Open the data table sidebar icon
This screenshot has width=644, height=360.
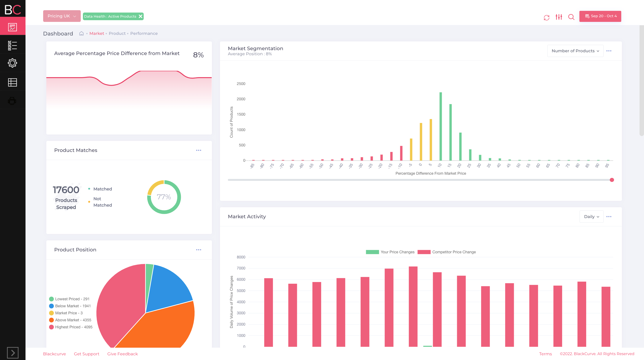pos(13,82)
